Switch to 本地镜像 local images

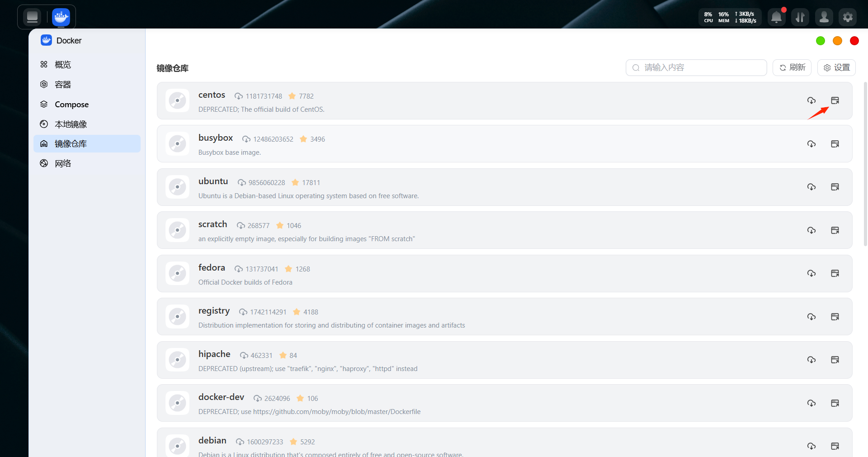[87, 124]
